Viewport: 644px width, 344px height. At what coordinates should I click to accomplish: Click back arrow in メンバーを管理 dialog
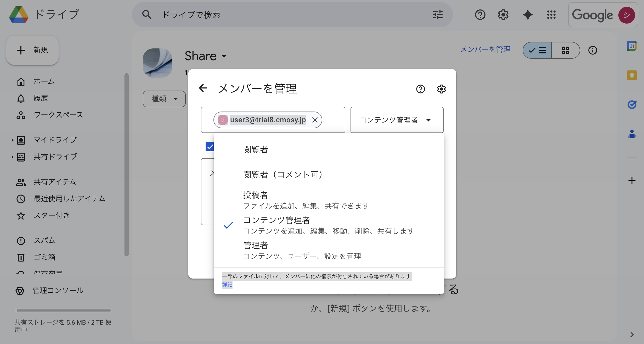click(x=203, y=88)
